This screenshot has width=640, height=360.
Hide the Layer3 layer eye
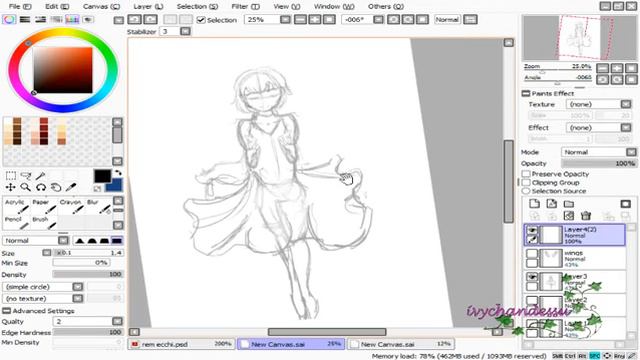pos(532,277)
